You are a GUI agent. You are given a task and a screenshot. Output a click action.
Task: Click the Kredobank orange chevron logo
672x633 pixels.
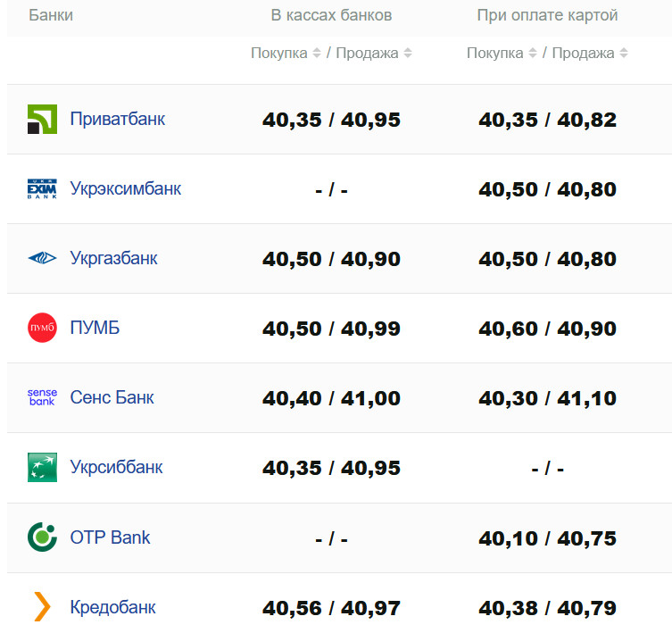(x=42, y=607)
